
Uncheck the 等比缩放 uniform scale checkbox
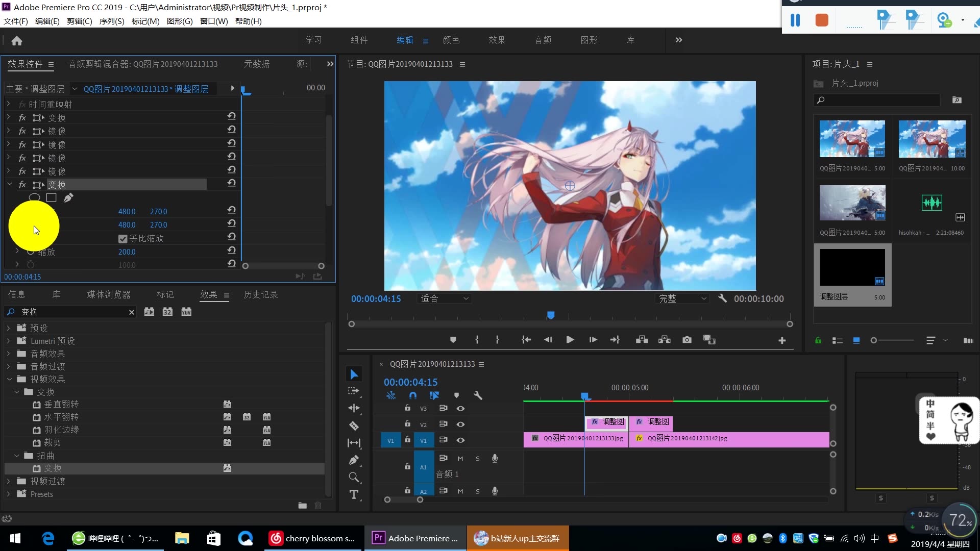pos(122,238)
